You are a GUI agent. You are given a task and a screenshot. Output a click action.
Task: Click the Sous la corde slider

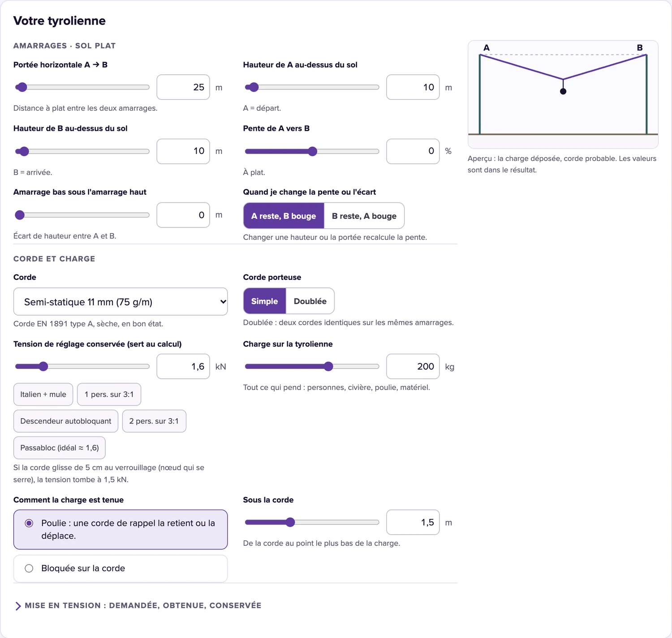(312, 522)
